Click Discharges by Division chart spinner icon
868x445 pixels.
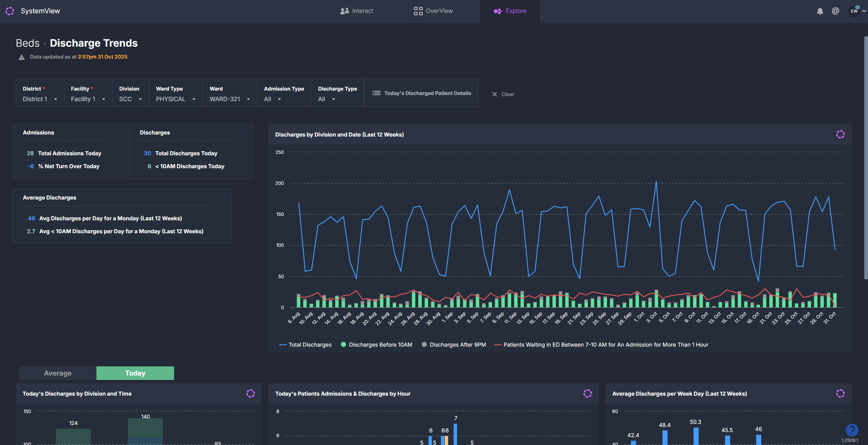click(840, 134)
